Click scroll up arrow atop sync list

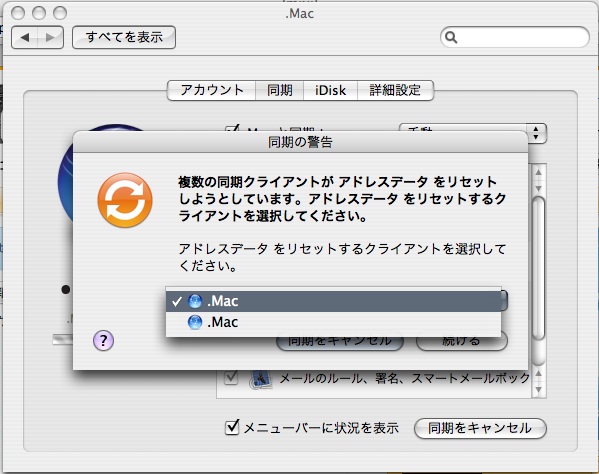click(538, 173)
